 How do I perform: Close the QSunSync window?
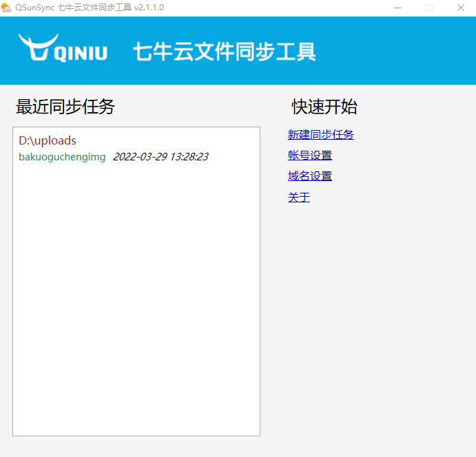(x=460, y=8)
